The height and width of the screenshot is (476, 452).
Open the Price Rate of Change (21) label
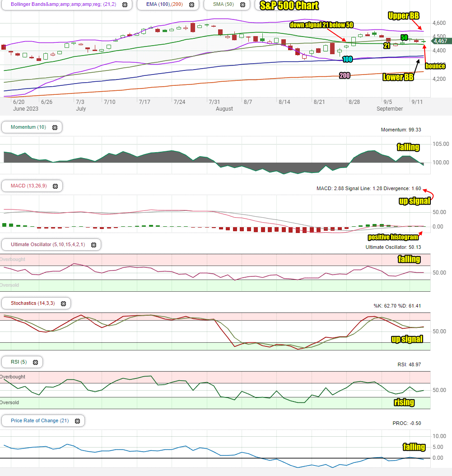(40, 420)
